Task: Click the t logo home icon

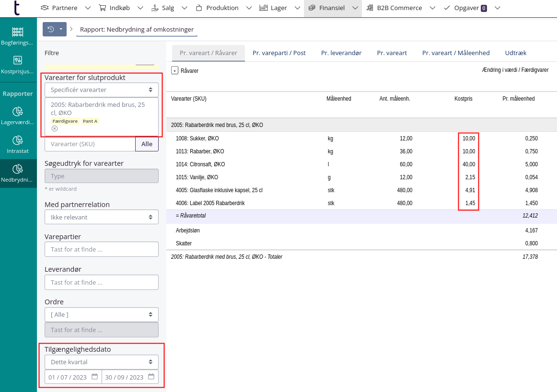Action: point(17,8)
